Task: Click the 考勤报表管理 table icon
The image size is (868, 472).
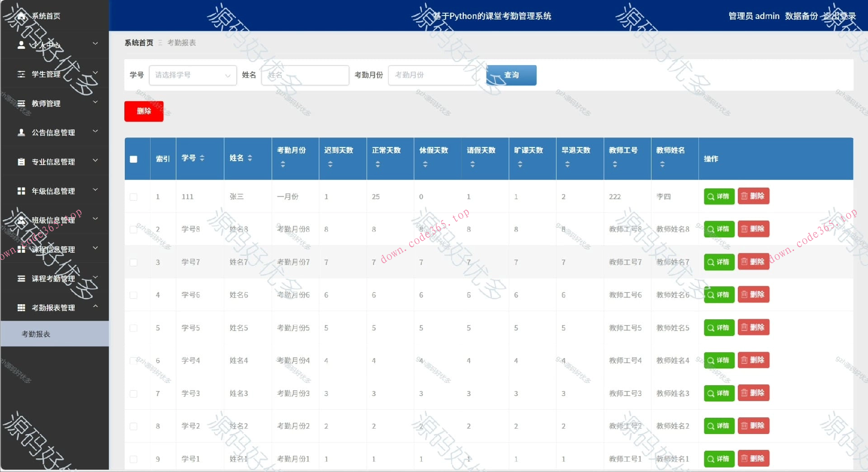Action: point(21,308)
